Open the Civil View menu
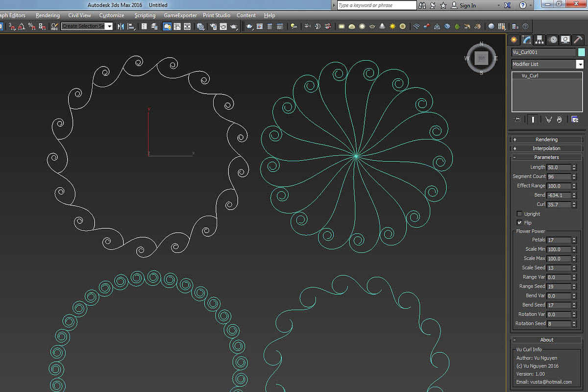Screen dimensions: 588x392 pos(79,16)
